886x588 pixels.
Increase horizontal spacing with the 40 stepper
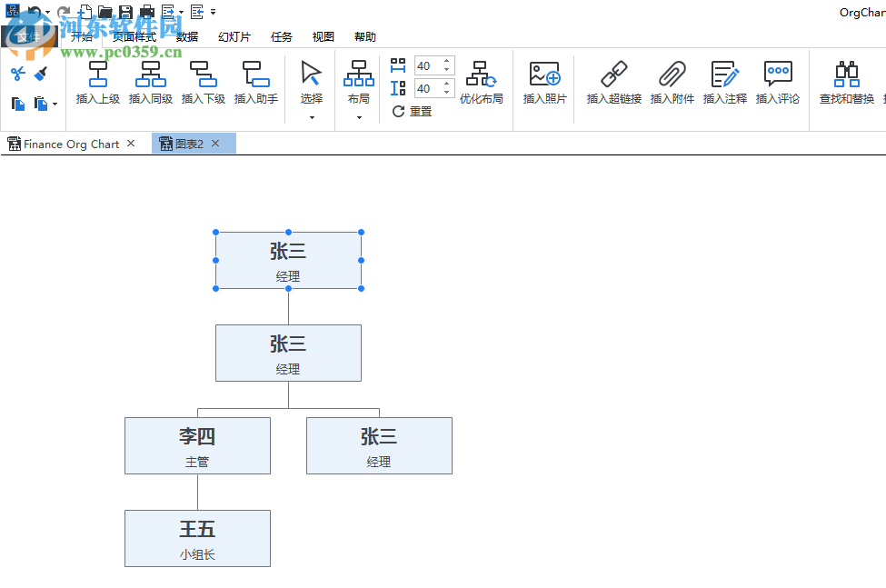click(x=445, y=60)
